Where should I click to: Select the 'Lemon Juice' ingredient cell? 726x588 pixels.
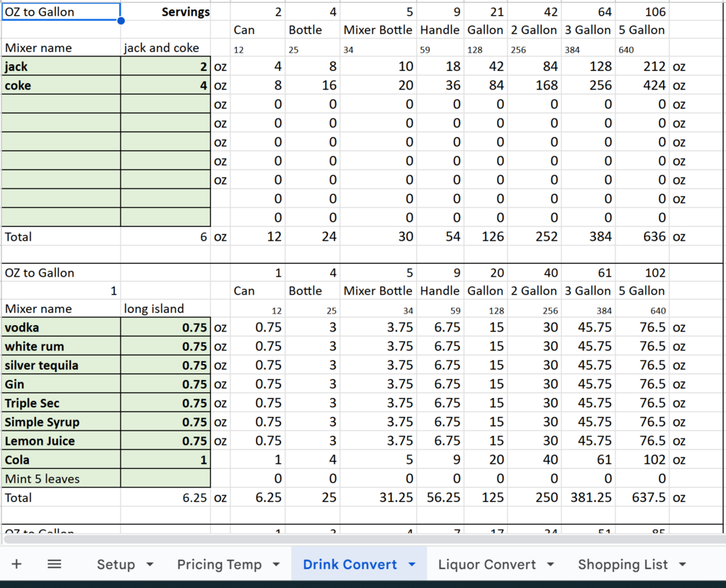click(x=61, y=441)
